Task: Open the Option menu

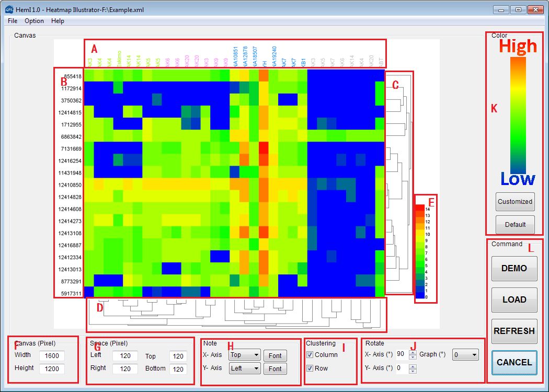Action: pyautogui.click(x=34, y=21)
